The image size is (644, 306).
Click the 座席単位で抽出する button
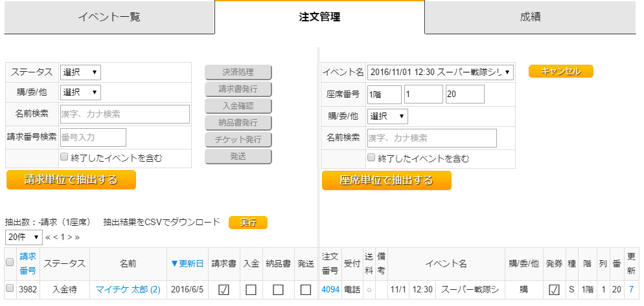tap(386, 180)
